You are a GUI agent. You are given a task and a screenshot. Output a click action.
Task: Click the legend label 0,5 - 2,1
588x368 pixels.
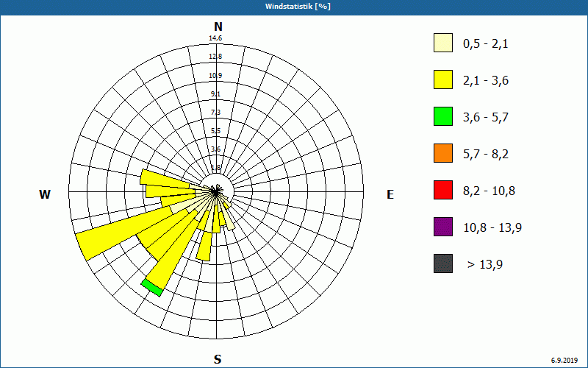(x=486, y=44)
